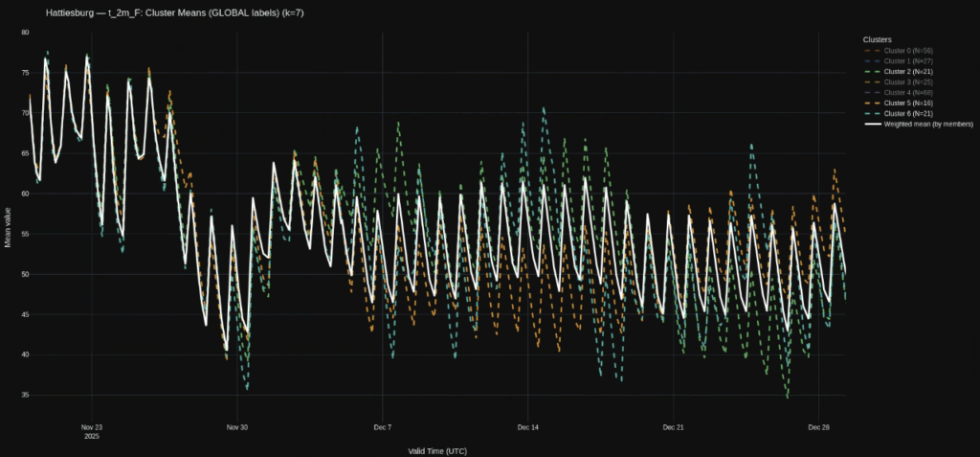This screenshot has height=457, width=980.
Task: Click the 80 value on the y-axis
Action: coord(25,33)
